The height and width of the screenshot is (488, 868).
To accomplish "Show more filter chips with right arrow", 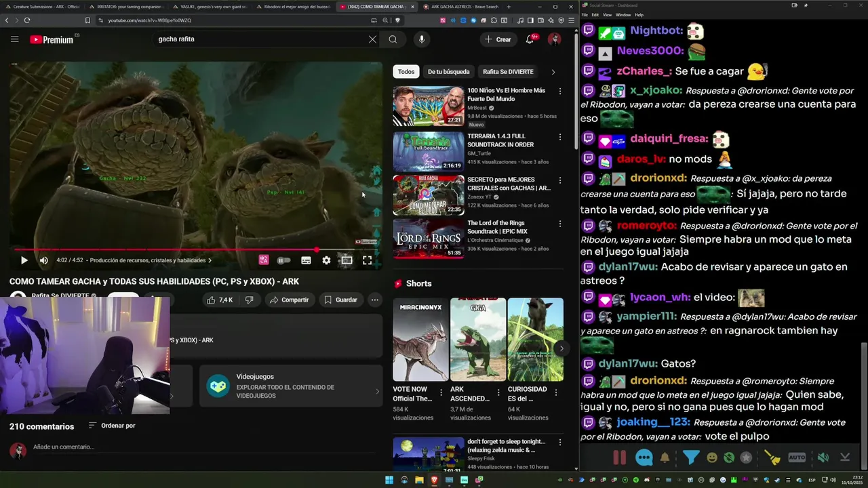I will (553, 72).
